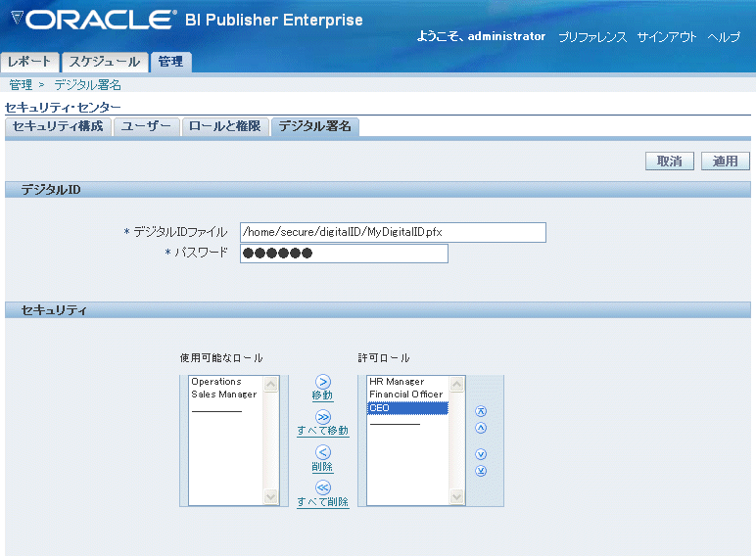
Task: Click allowed roles list scroll-up arrow
Action: pos(456,384)
